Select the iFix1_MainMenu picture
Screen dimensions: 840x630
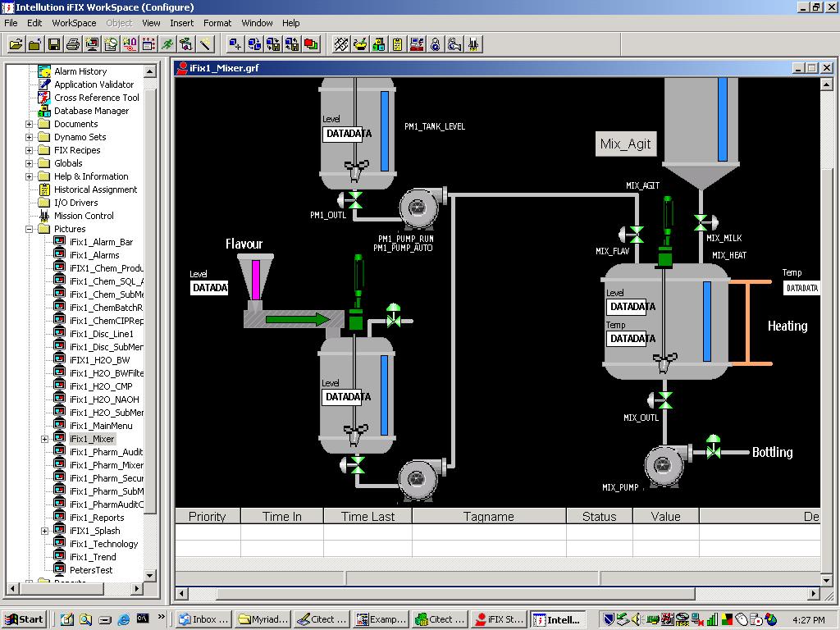coord(101,426)
